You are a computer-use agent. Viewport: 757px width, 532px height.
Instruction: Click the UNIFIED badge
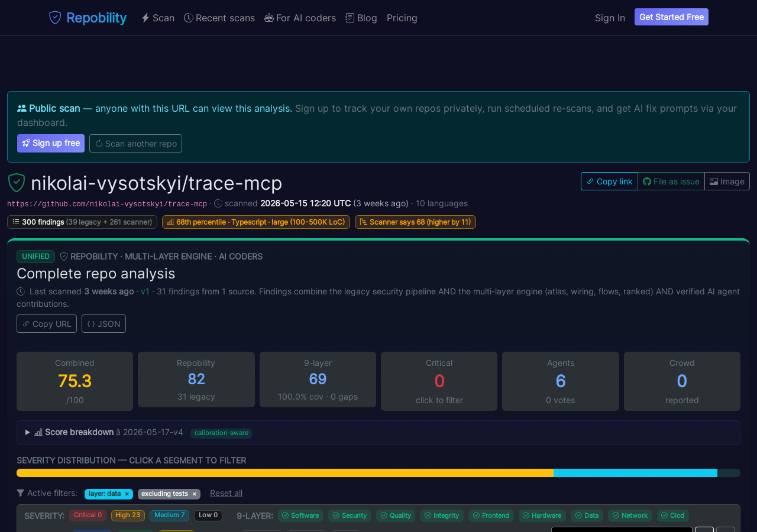tap(35, 257)
